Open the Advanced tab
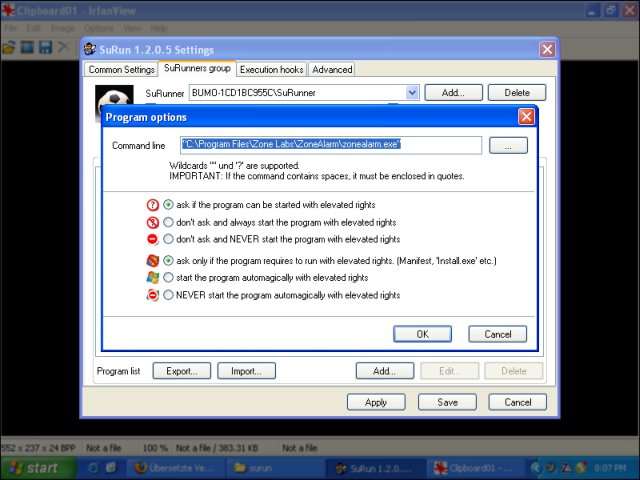This screenshot has width=640, height=480. [x=332, y=69]
